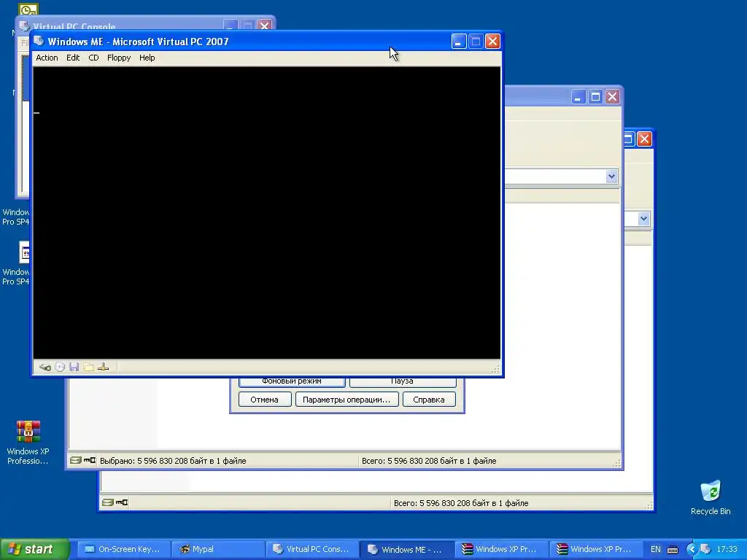Click the Отмена button

264,400
